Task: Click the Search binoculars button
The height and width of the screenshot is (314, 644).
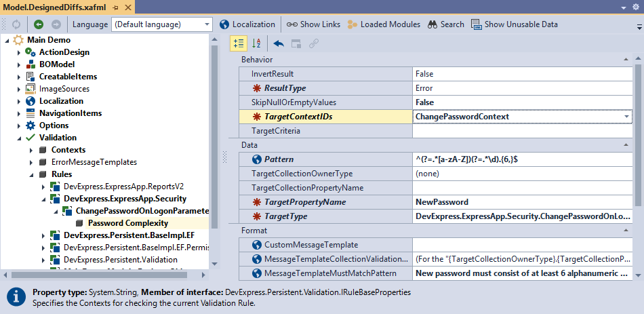Action: [445, 24]
